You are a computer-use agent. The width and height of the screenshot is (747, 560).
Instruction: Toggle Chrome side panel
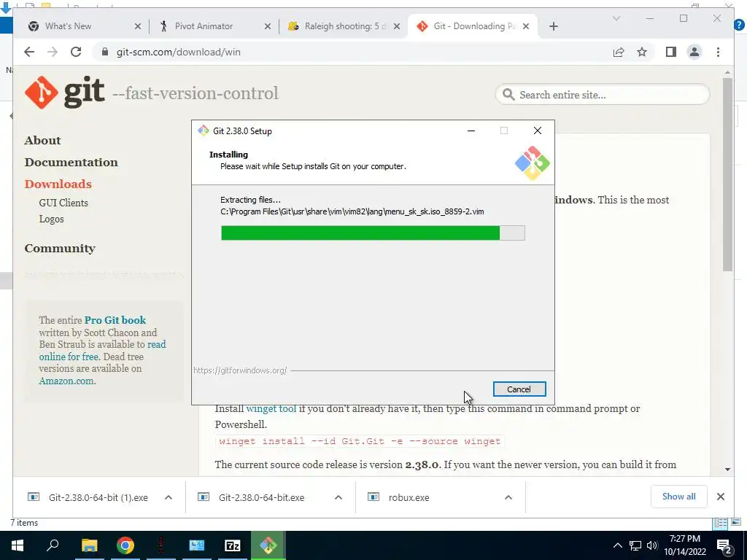pos(671,52)
